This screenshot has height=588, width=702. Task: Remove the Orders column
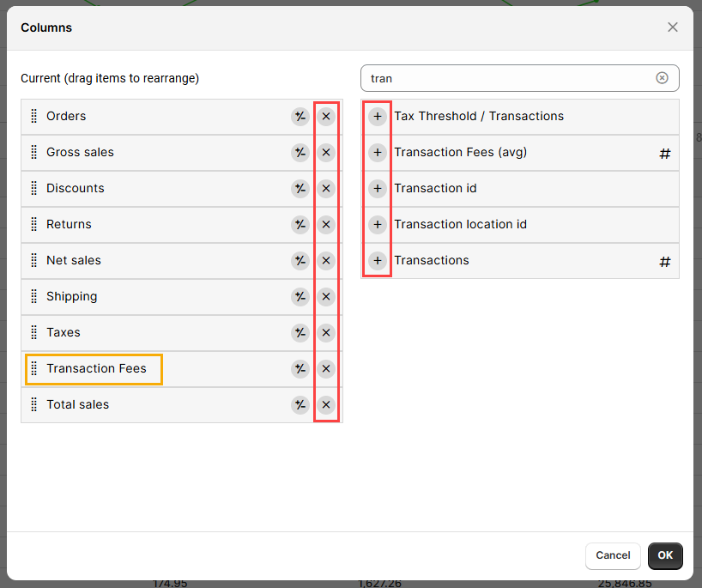[x=326, y=117]
